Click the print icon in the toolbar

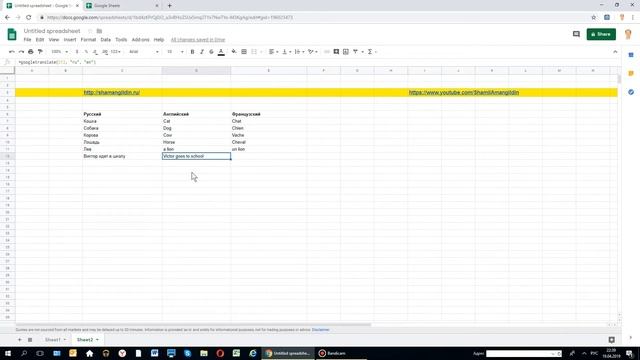(31, 52)
